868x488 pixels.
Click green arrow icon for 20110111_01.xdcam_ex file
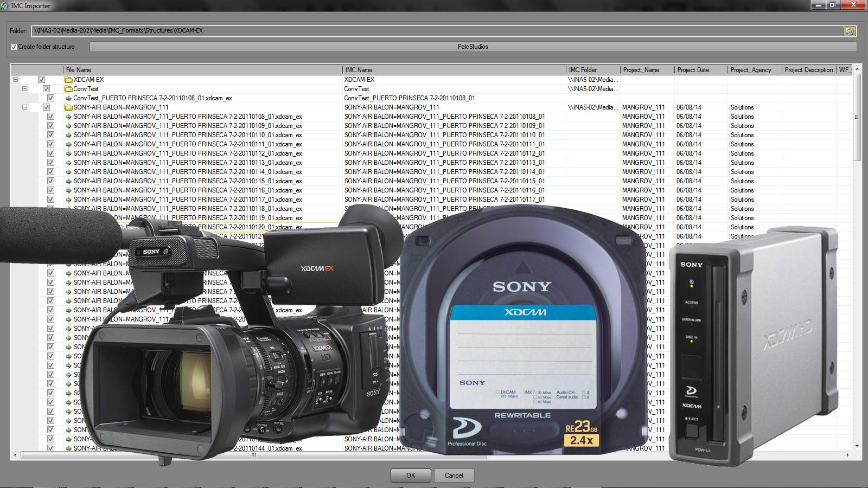coord(68,144)
